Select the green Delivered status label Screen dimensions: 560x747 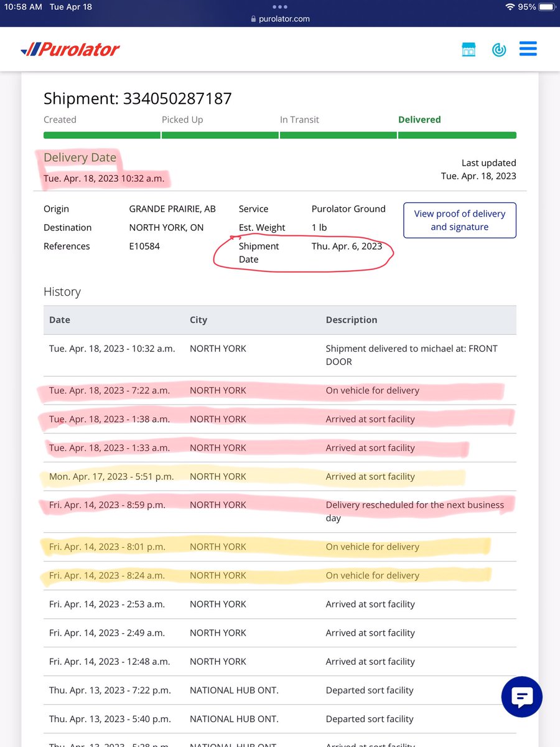[x=419, y=120]
